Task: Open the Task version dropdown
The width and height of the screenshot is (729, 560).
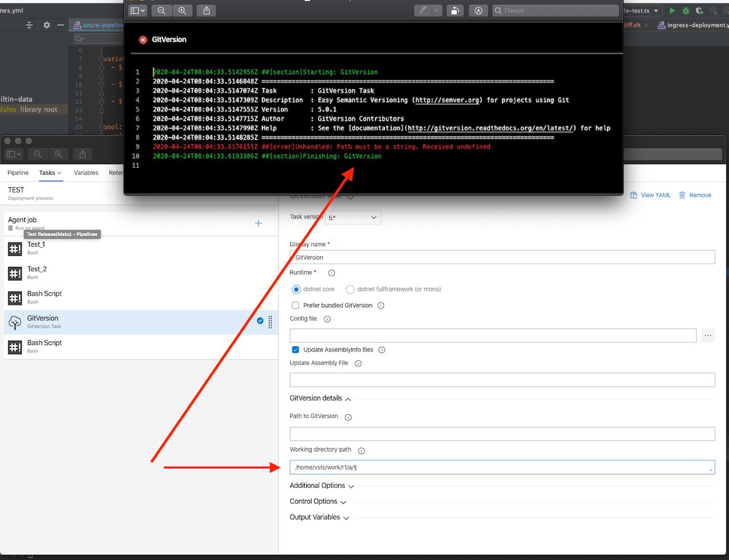Action: click(x=353, y=218)
